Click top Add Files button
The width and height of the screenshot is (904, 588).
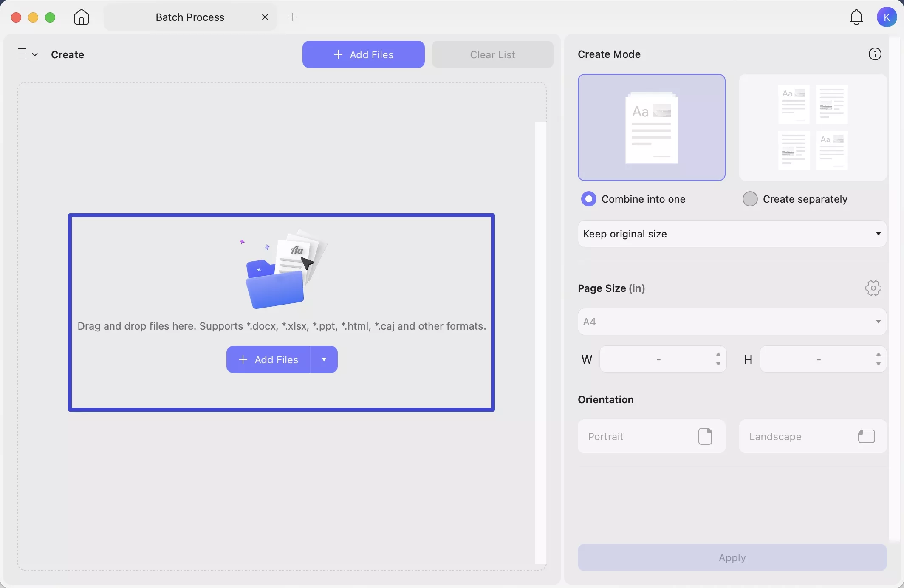pos(363,54)
